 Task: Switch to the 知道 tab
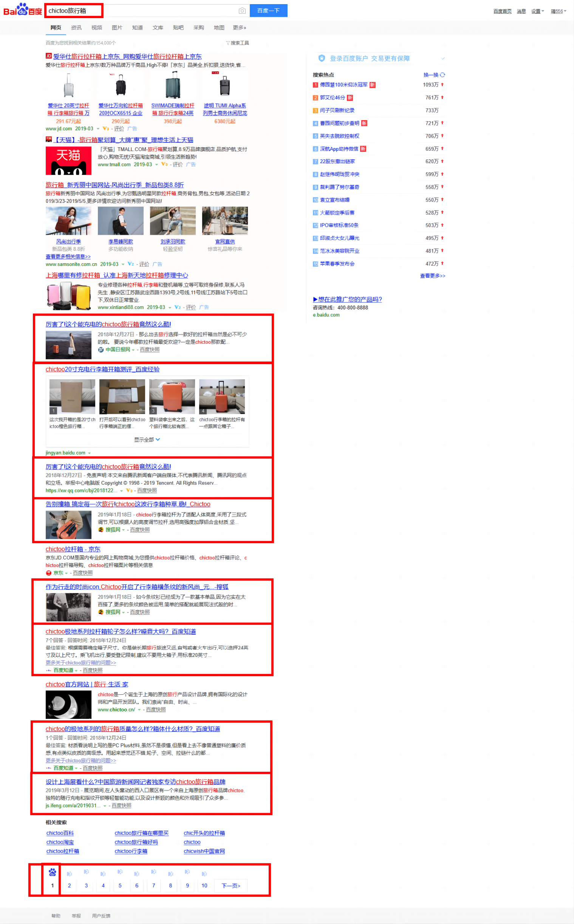(138, 28)
